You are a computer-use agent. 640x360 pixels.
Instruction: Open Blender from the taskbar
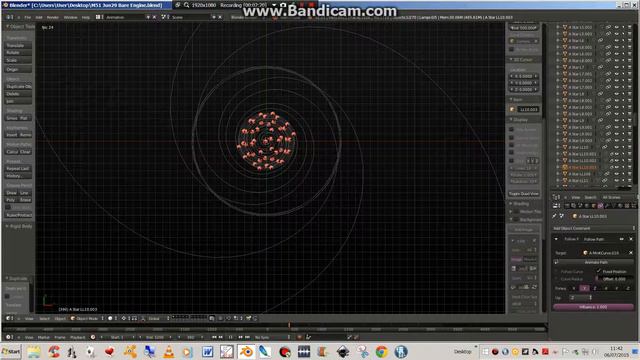point(246,351)
